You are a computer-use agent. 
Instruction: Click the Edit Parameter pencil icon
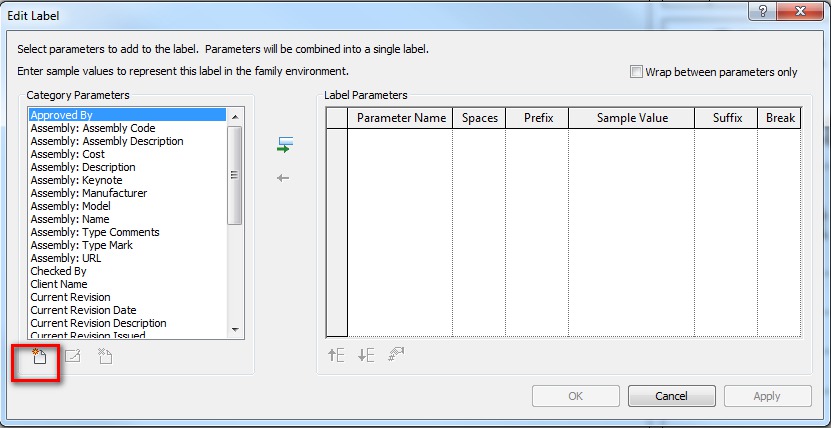pyautogui.click(x=73, y=356)
